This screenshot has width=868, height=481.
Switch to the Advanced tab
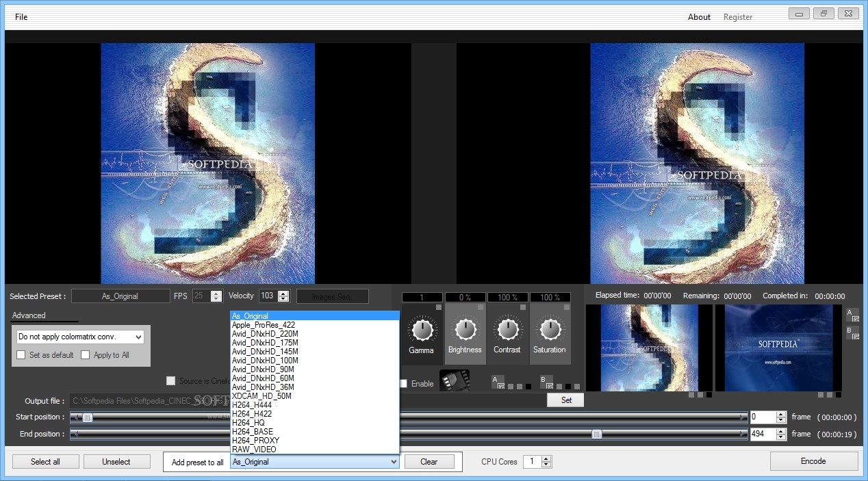pyautogui.click(x=29, y=315)
